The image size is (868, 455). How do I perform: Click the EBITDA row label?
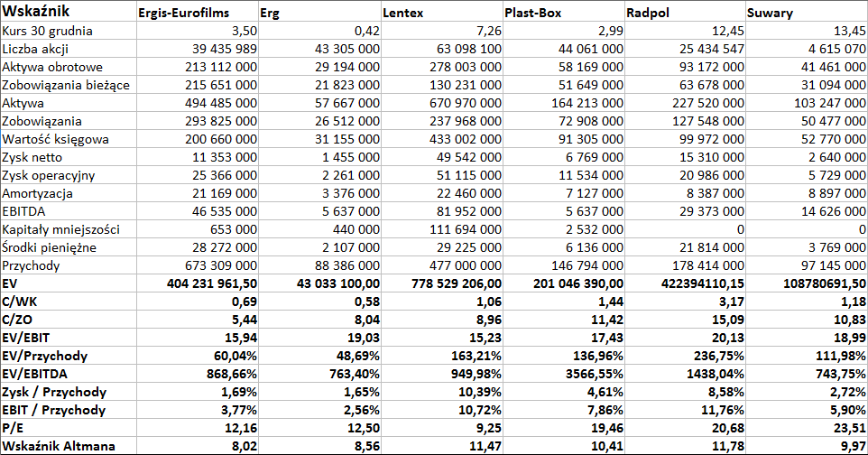click(68, 211)
